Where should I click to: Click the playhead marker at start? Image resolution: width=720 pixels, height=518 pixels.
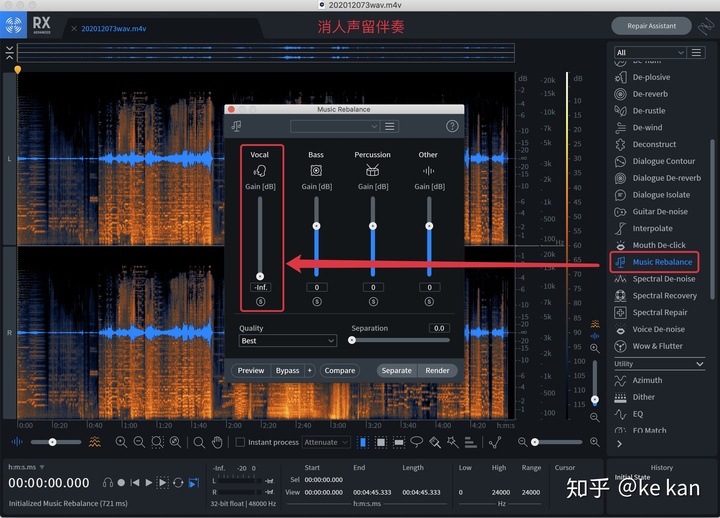(17, 70)
